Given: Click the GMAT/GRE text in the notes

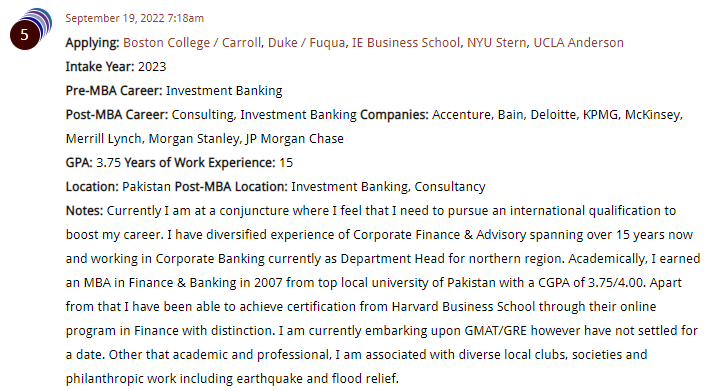Looking at the screenshot, I should [496, 331].
